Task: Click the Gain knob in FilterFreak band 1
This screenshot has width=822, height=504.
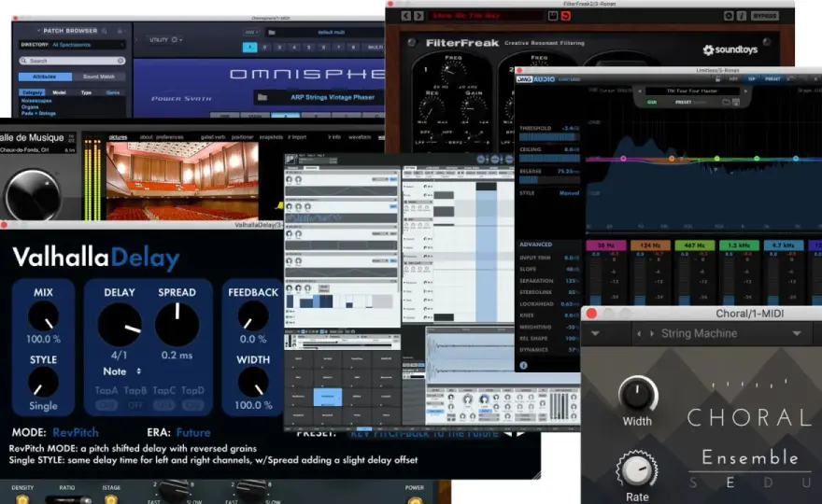Action: click(474, 108)
